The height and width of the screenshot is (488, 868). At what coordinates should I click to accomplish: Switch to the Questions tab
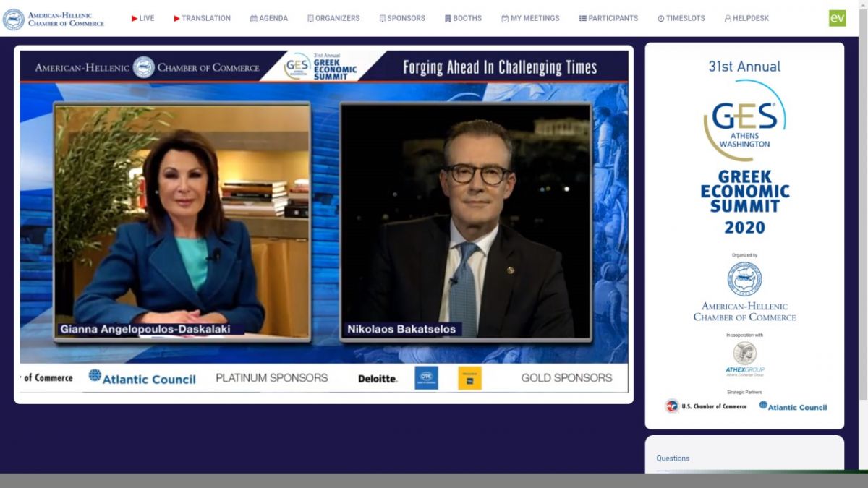(x=673, y=458)
